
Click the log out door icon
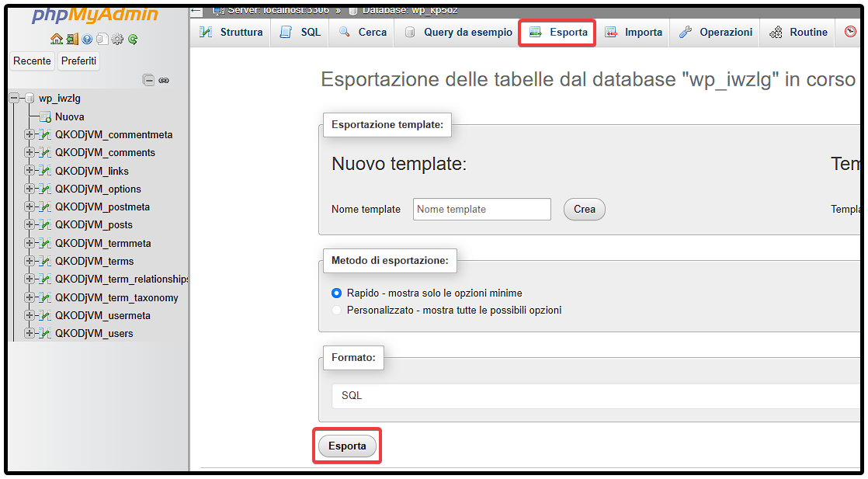(x=72, y=40)
